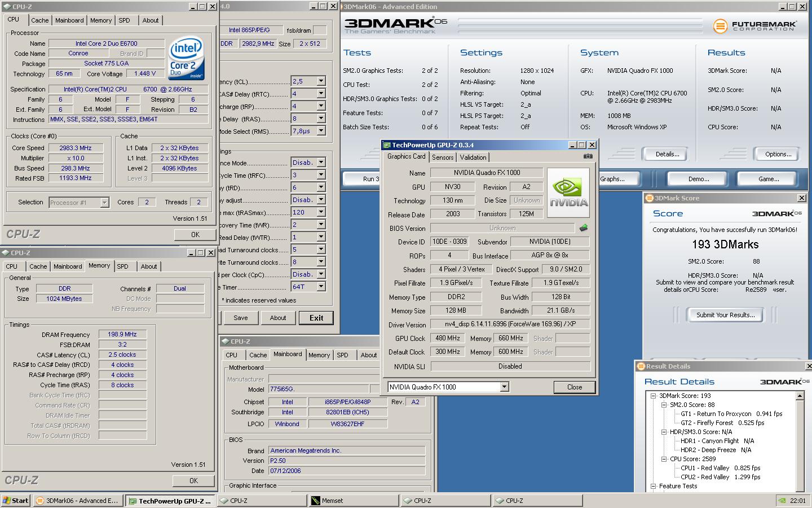Screen dimensions: 812x508
Task: Switch to 3DMark06 in the taskbar
Action: (x=78, y=501)
